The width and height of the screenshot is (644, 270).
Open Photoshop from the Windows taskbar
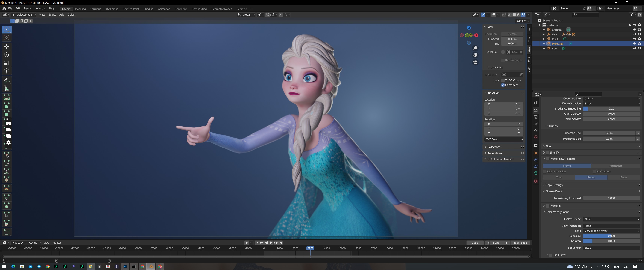coord(125,266)
